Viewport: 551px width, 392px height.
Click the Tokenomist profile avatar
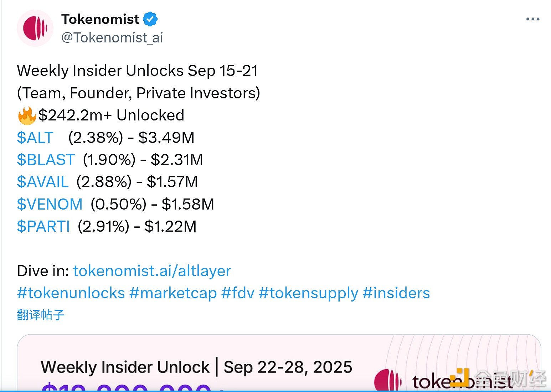pos(35,28)
